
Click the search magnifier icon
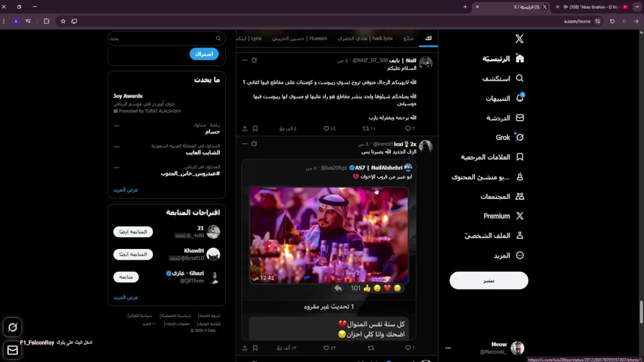click(218, 38)
